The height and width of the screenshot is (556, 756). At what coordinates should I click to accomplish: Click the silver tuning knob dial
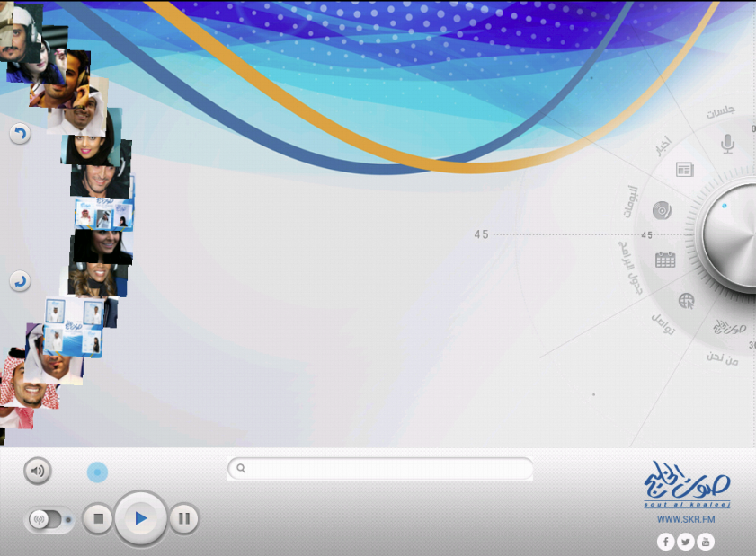729,237
